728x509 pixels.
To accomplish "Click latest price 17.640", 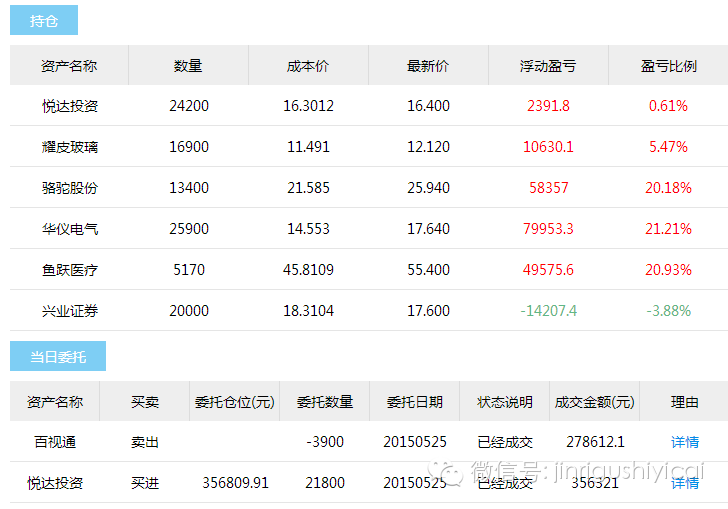I will point(428,228).
